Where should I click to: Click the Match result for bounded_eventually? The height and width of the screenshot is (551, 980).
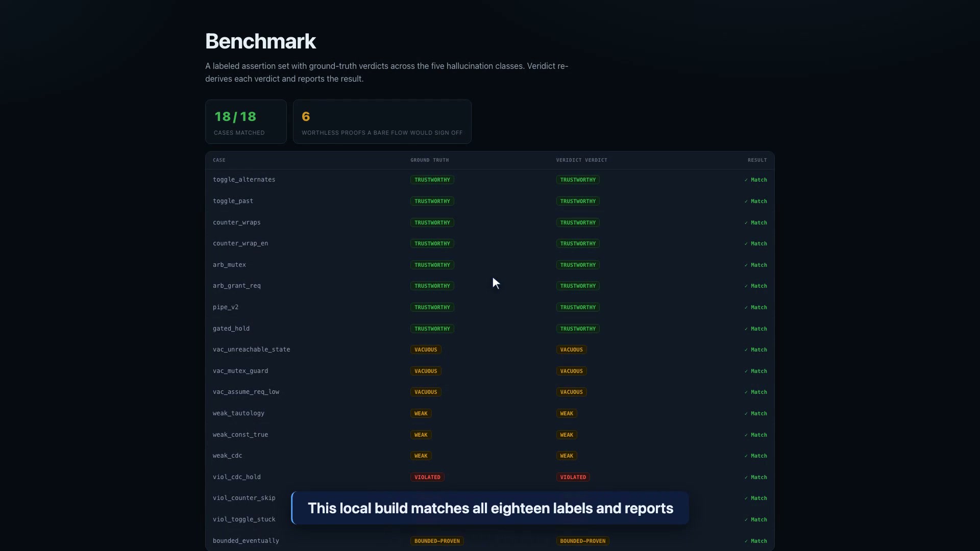755,541
